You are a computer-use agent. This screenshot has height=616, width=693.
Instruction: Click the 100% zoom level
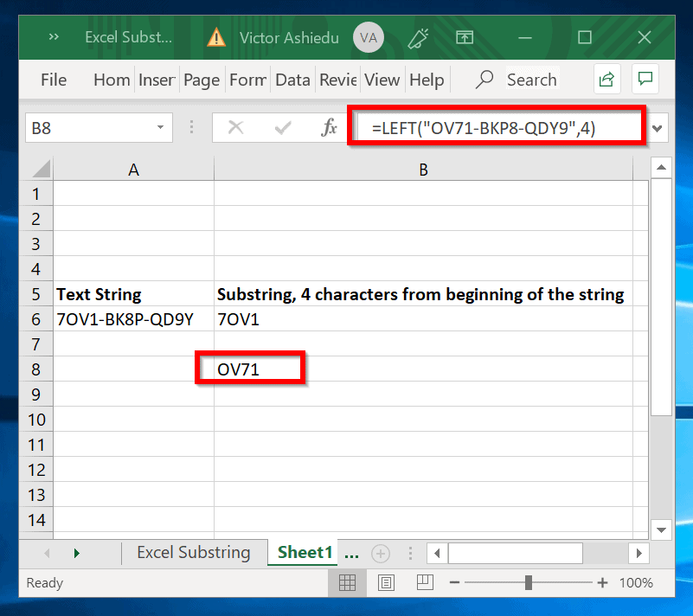coord(636,583)
